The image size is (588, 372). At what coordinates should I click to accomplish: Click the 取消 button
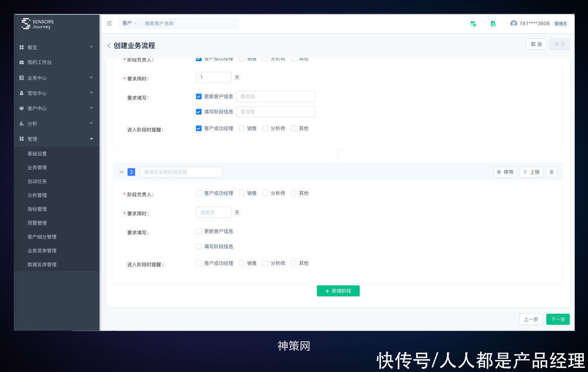536,44
